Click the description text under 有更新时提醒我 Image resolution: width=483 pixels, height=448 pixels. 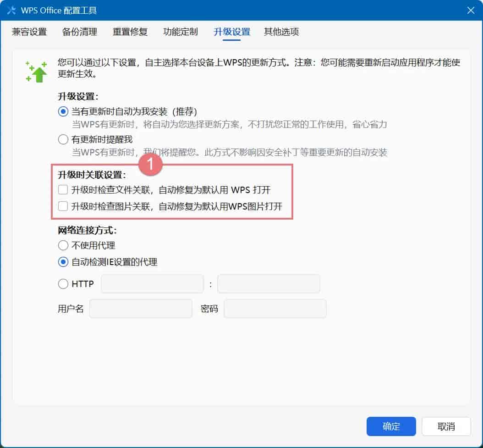point(230,152)
